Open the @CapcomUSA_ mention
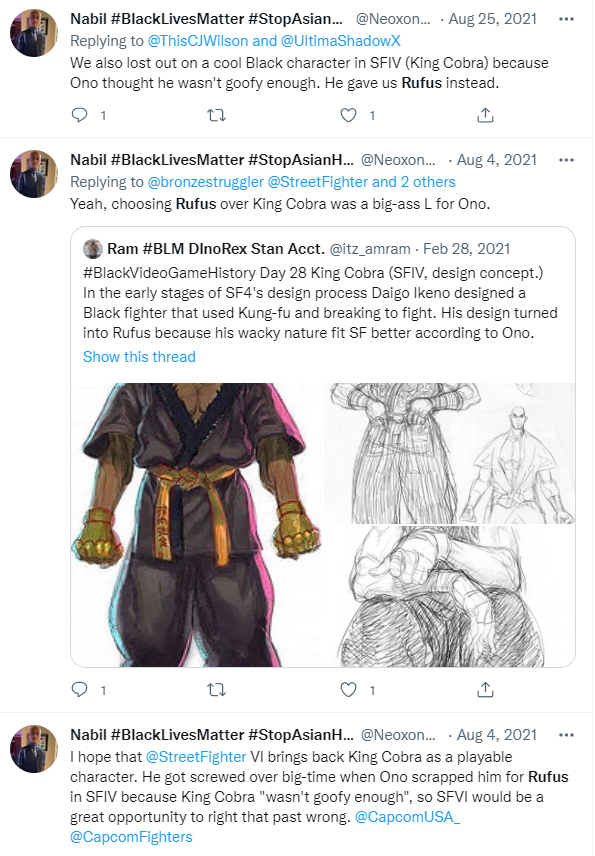595x856 pixels. [x=407, y=817]
